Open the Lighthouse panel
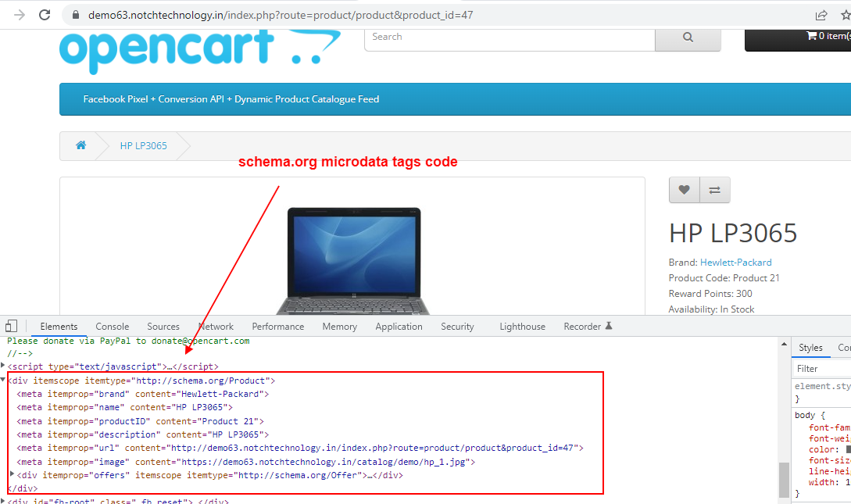The height and width of the screenshot is (504, 851). [522, 326]
